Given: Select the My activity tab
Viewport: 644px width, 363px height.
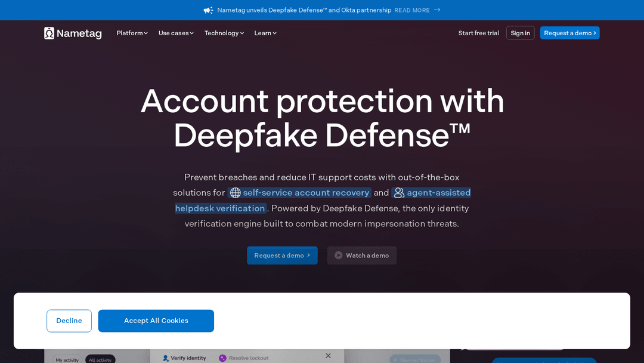Looking at the screenshot, I should 67,359.
